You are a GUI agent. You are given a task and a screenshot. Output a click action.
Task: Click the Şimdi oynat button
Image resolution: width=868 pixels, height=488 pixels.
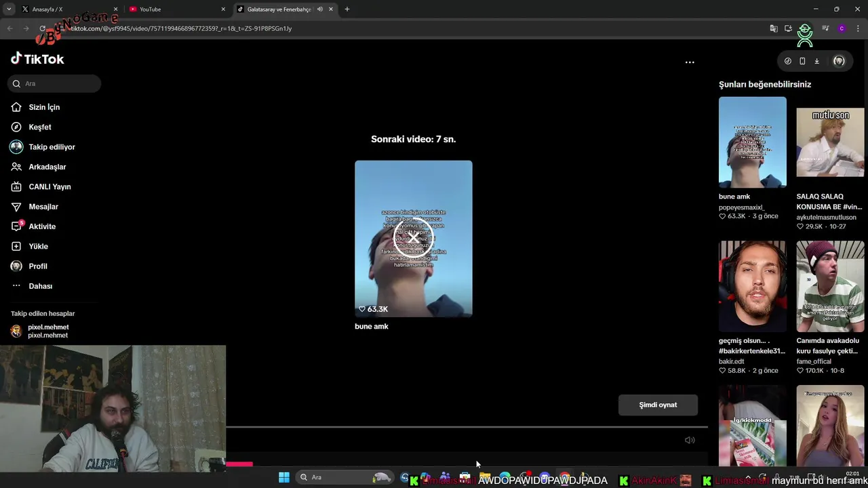pyautogui.click(x=658, y=405)
